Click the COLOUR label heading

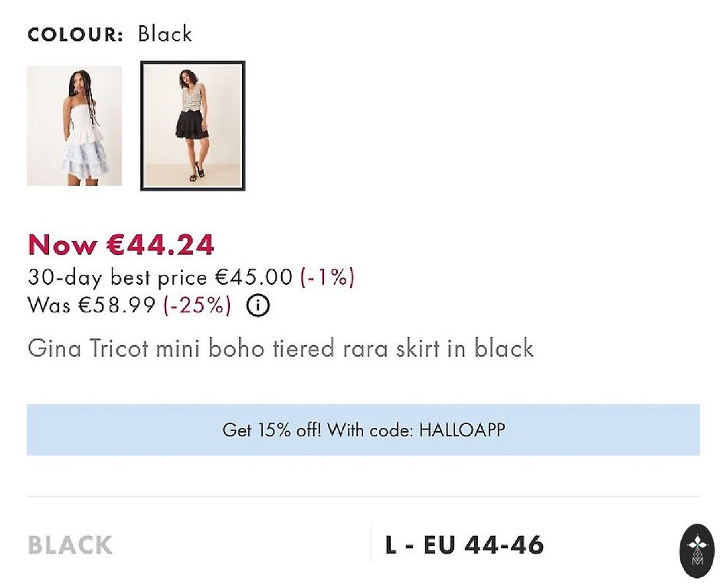(75, 34)
